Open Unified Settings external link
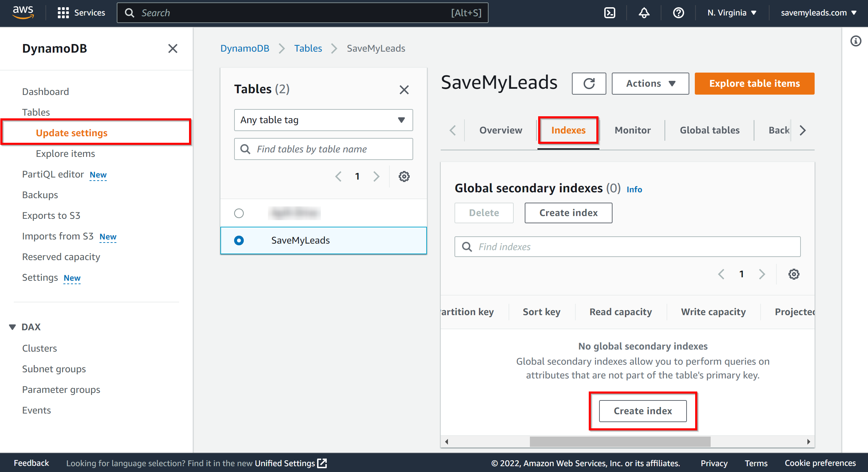The width and height of the screenshot is (868, 472). [x=291, y=463]
